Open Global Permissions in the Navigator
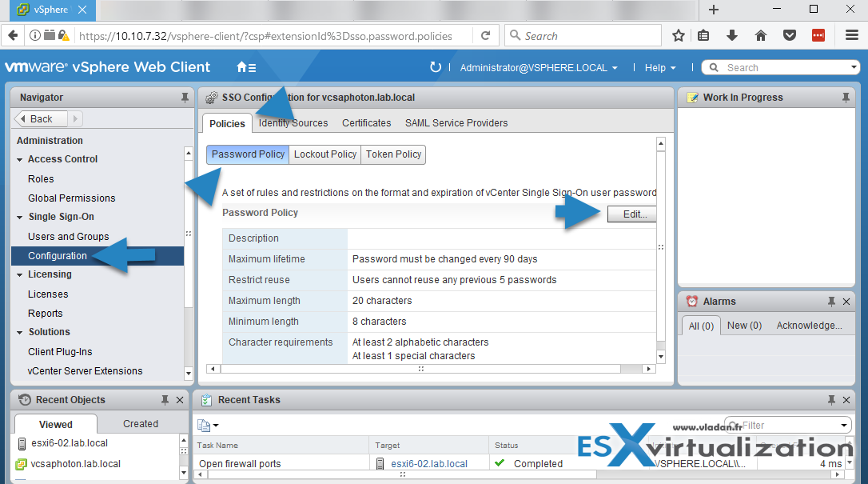Viewport: 868px width, 484px height. coord(71,198)
